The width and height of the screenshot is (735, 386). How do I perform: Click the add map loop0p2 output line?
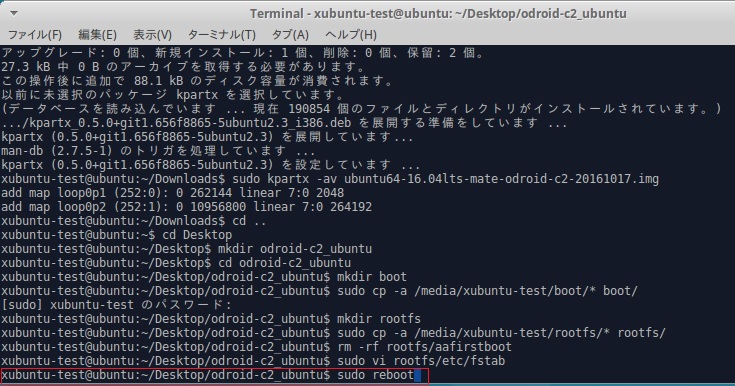click(187, 207)
